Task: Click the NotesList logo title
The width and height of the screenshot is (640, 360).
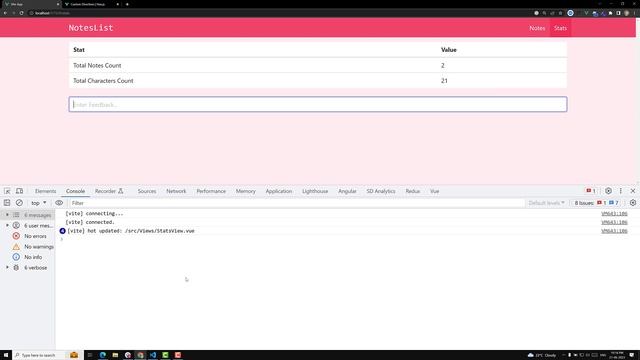Action: pos(91,28)
